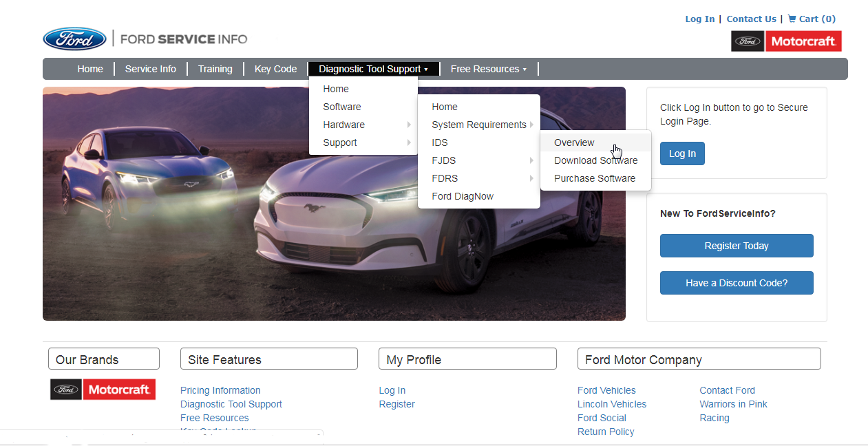Expand the Support submenu item

tap(340, 142)
